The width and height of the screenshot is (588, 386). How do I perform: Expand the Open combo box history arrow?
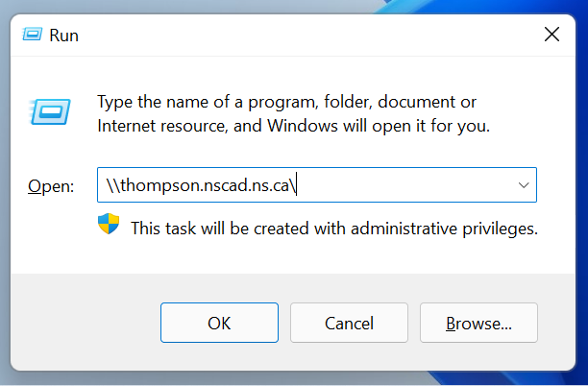524,184
